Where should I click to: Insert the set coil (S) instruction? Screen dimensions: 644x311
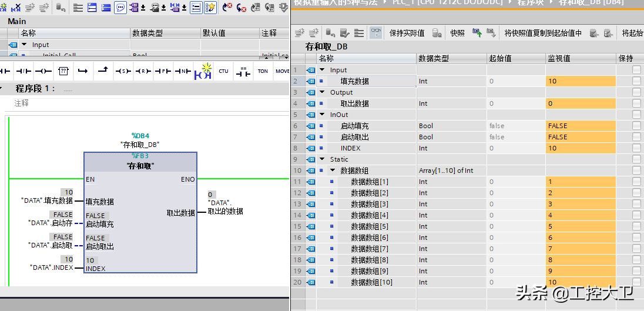pos(123,71)
